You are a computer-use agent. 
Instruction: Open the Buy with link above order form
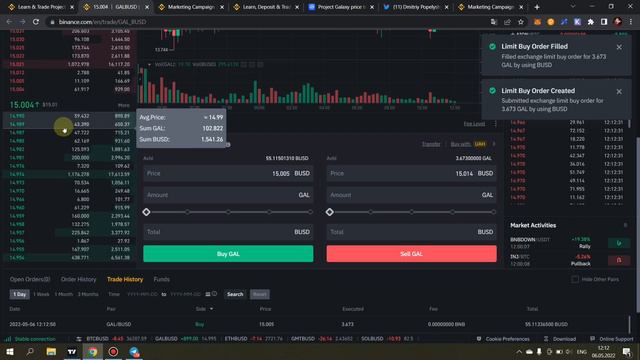click(460, 144)
